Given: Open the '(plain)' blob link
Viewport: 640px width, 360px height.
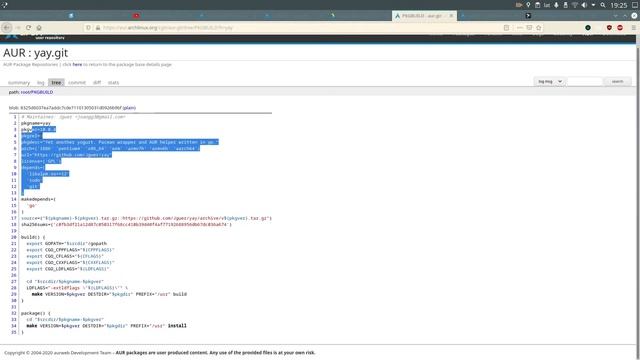Looking at the screenshot, I should 129,108.
